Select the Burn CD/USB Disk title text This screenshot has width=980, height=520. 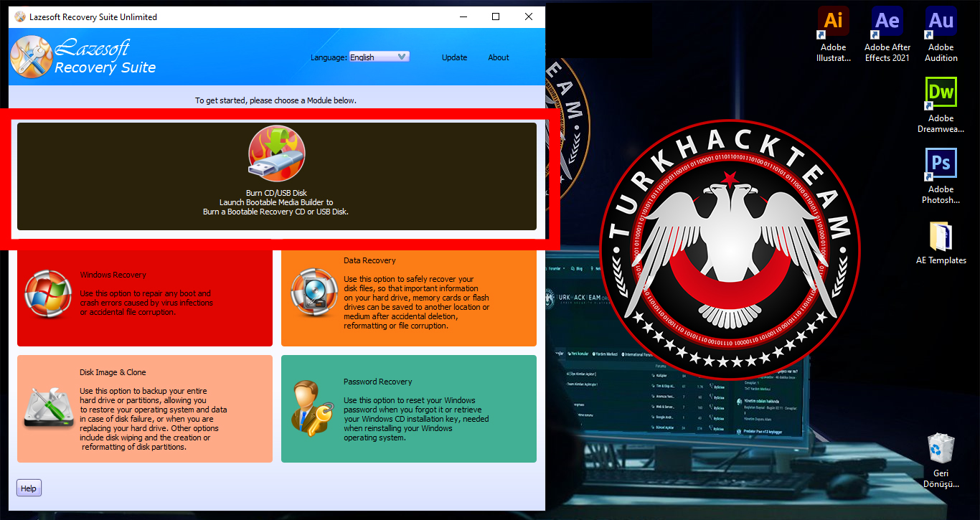coord(276,193)
